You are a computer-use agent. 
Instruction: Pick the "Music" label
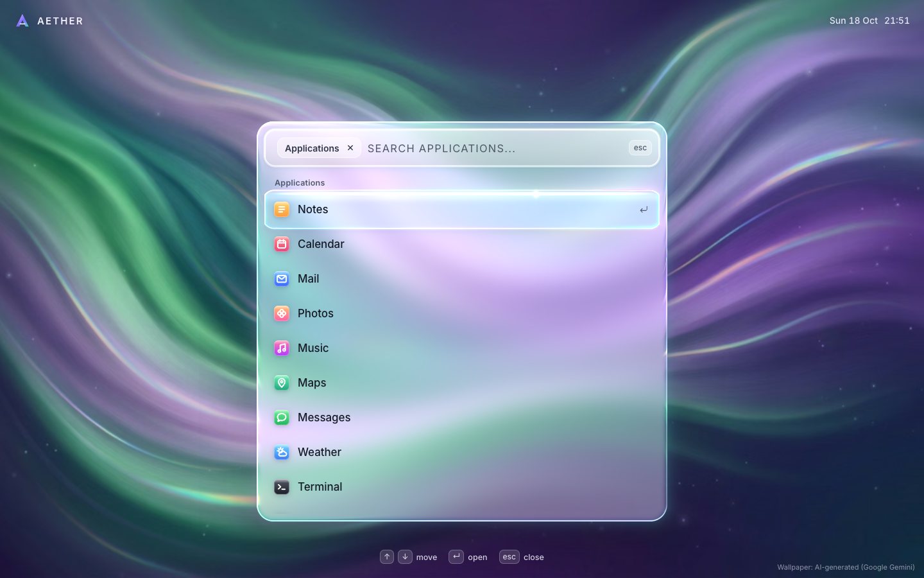coord(313,348)
